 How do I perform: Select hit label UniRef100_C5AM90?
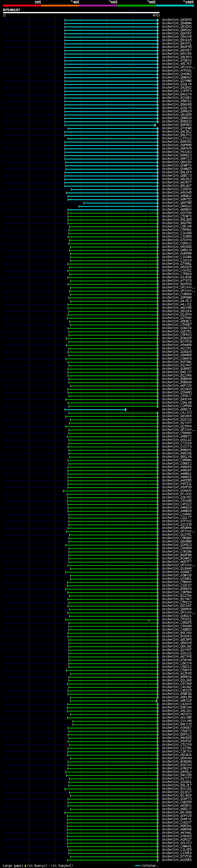[x=177, y=433]
